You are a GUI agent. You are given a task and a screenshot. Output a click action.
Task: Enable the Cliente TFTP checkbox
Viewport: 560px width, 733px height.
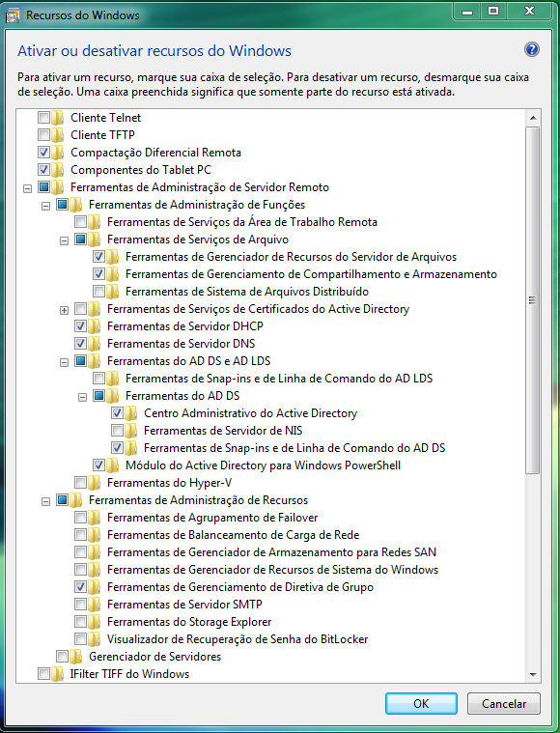click(x=44, y=135)
